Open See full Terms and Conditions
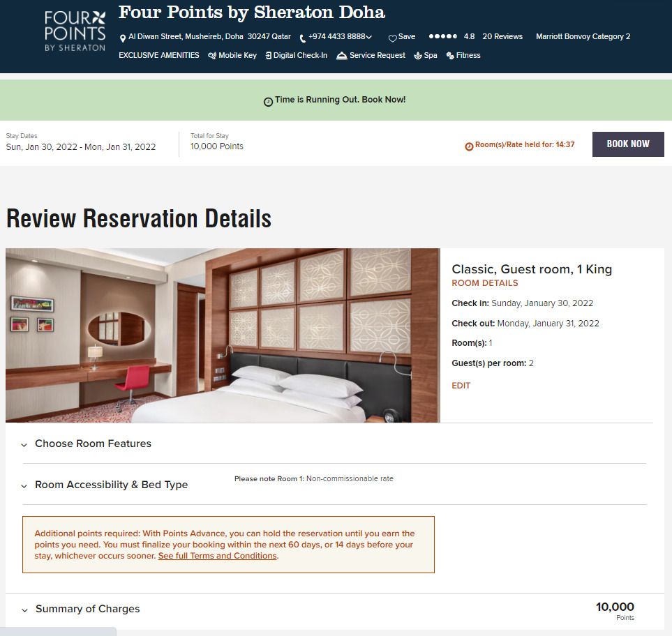672x636 pixels. [217, 556]
